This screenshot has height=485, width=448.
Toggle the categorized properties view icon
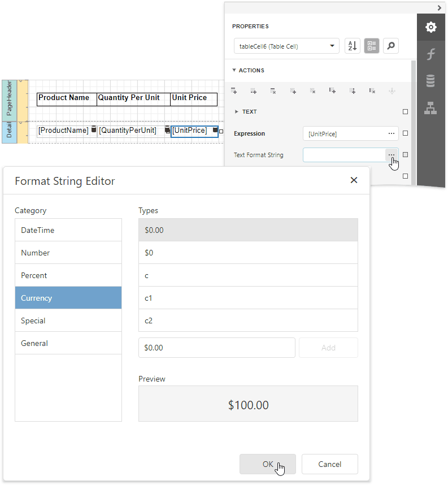pos(371,46)
